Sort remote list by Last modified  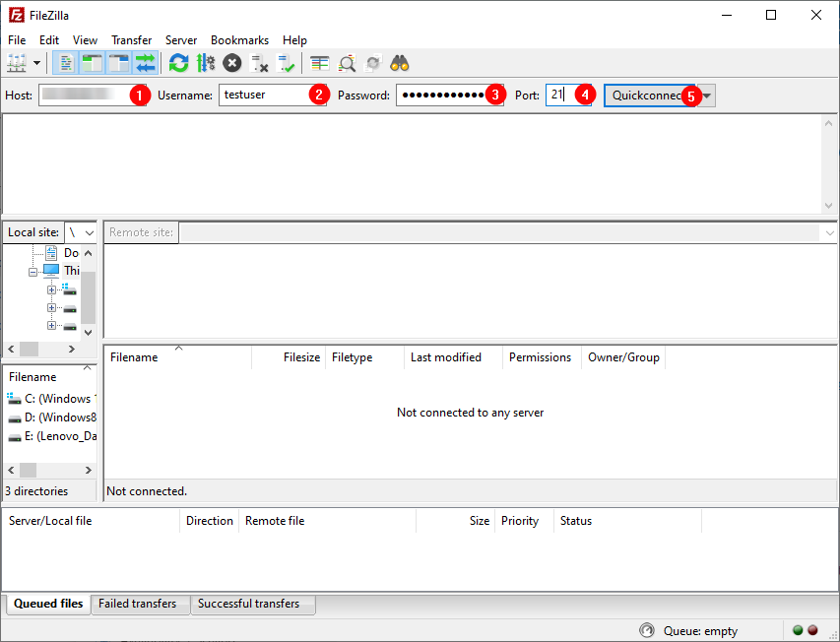point(453,357)
